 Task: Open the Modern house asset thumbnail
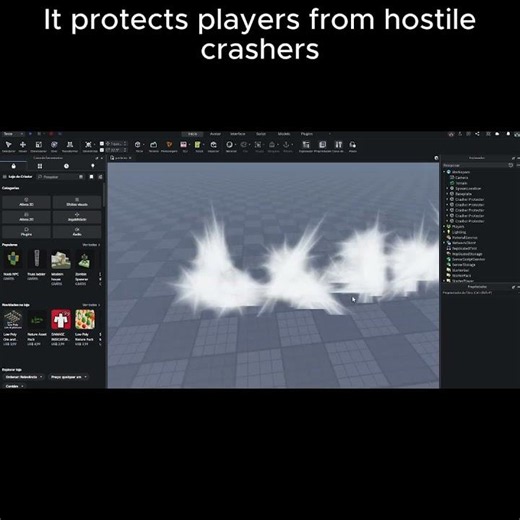click(x=61, y=260)
